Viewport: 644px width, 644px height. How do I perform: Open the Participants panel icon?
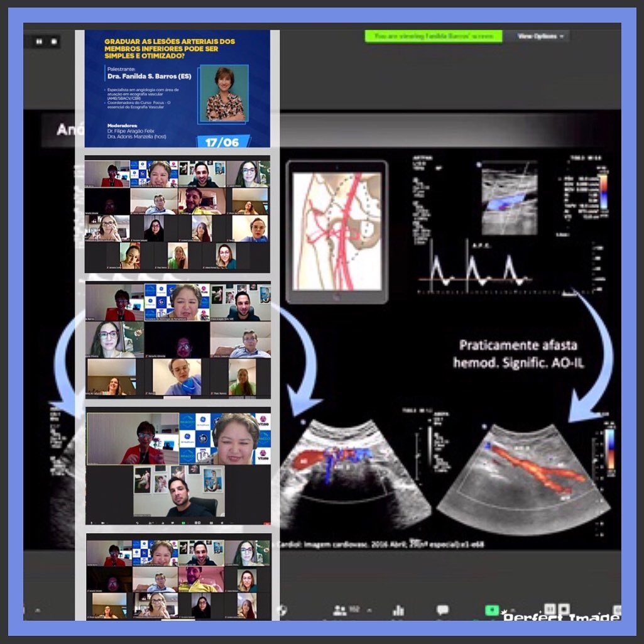pos(340,609)
